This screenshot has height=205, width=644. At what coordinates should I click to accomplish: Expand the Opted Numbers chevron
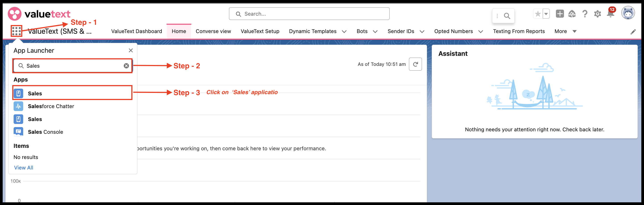(481, 31)
